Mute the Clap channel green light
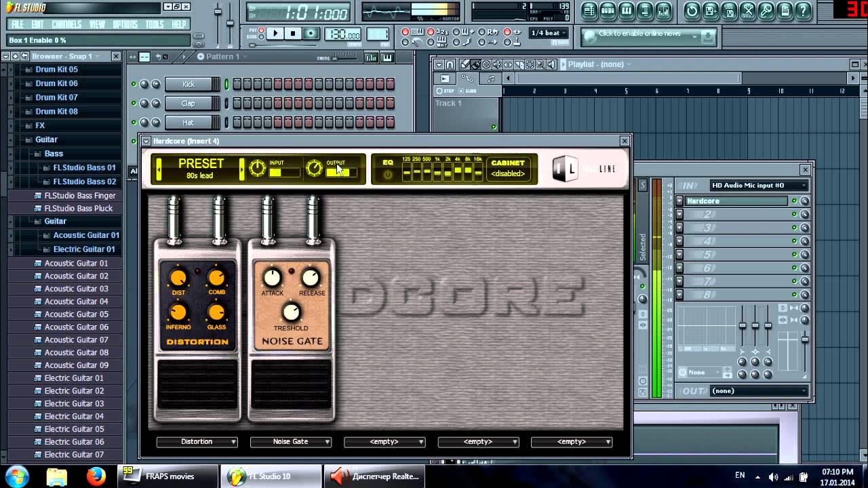Screen dimensions: 868x488 pos(134,103)
